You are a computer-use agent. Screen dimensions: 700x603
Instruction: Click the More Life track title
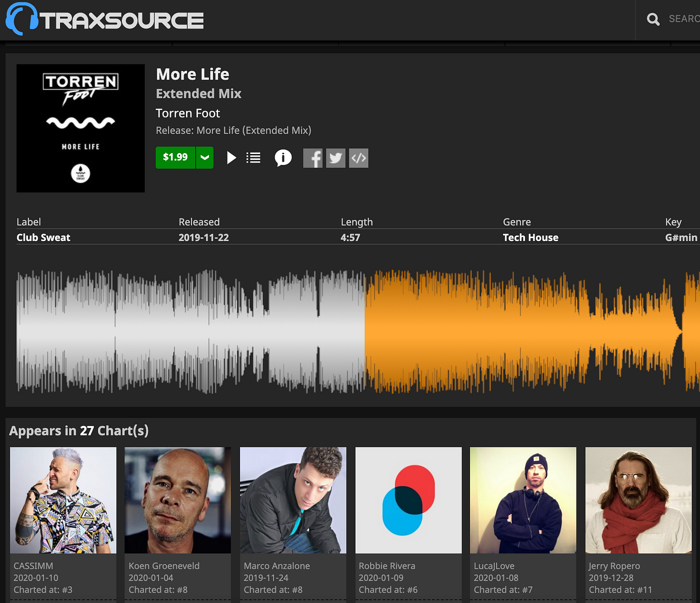(192, 74)
